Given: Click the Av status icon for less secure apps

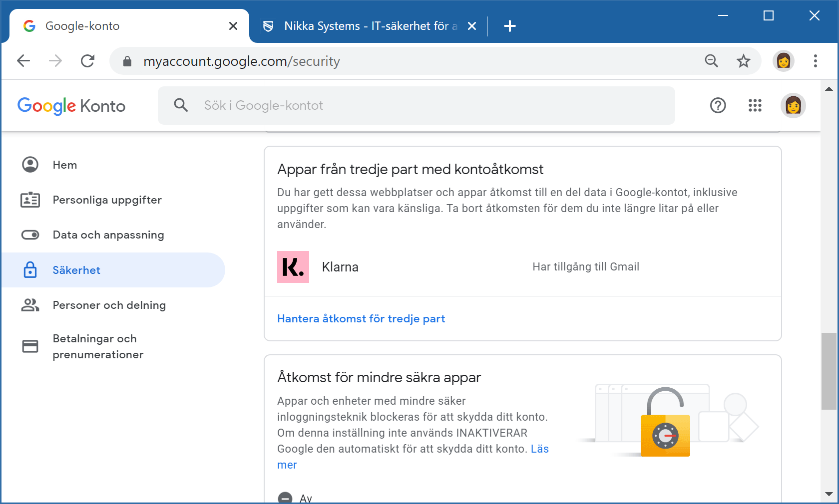Looking at the screenshot, I should [285, 498].
